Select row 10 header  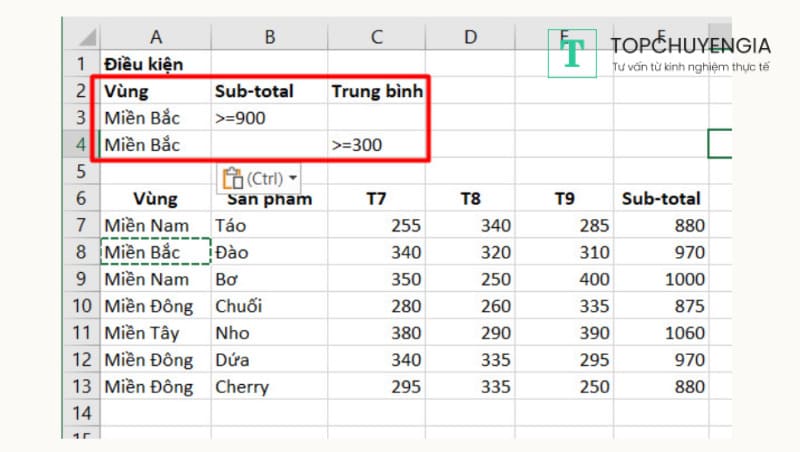[80, 306]
